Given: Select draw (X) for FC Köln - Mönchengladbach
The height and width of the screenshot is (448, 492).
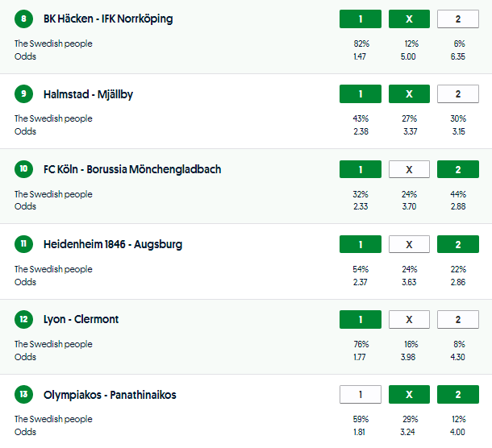Looking at the screenshot, I should coord(409,169).
